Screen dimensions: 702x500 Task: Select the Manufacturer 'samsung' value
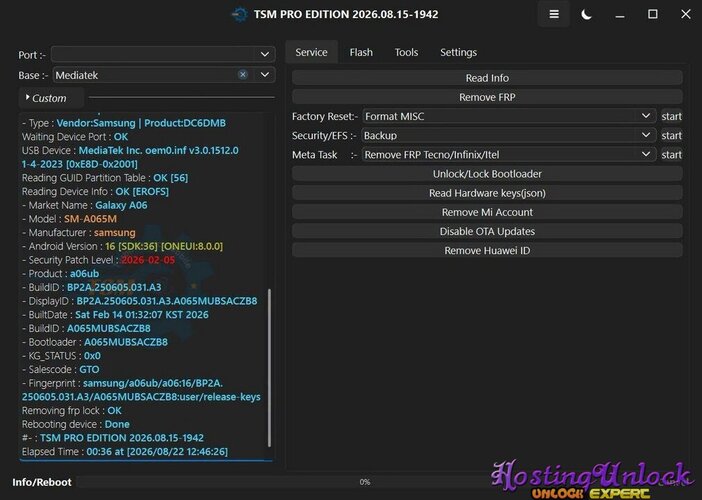(x=115, y=232)
